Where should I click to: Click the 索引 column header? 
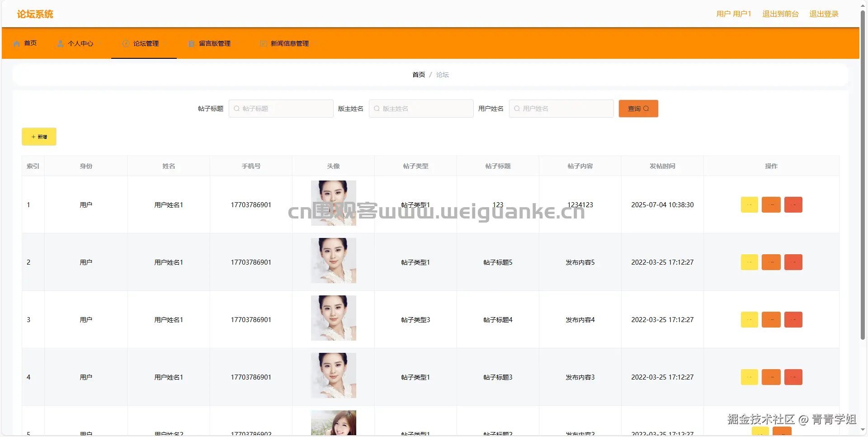(33, 166)
